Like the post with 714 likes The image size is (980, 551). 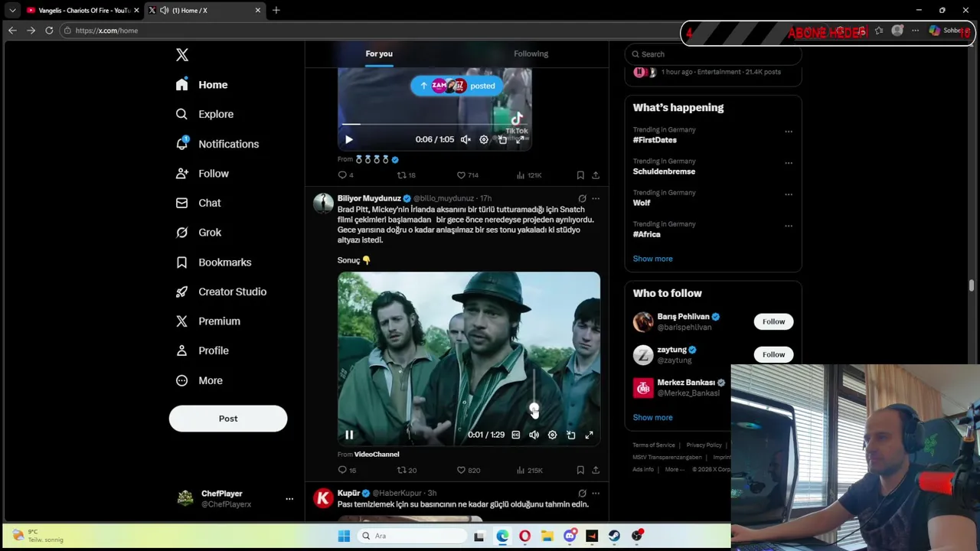pyautogui.click(x=467, y=175)
